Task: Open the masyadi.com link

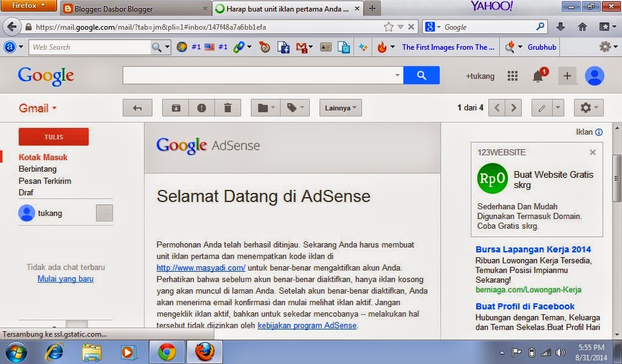Action: tap(200, 268)
